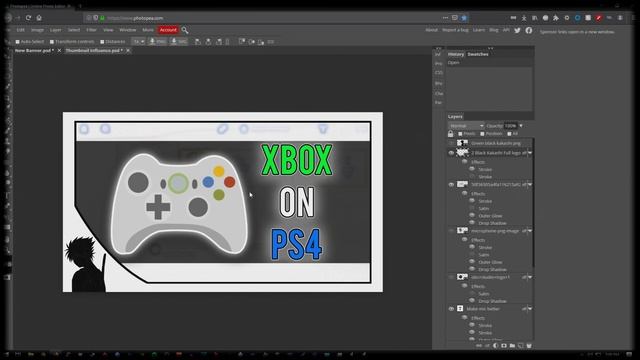This screenshot has width=640, height=360.
Task: Open the Layer menu
Action: [55, 30]
